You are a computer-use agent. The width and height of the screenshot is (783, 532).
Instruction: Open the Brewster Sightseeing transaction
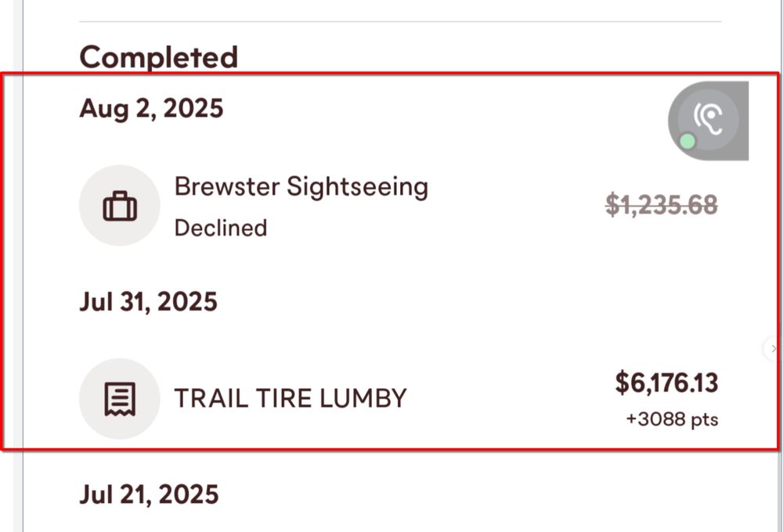point(301,187)
